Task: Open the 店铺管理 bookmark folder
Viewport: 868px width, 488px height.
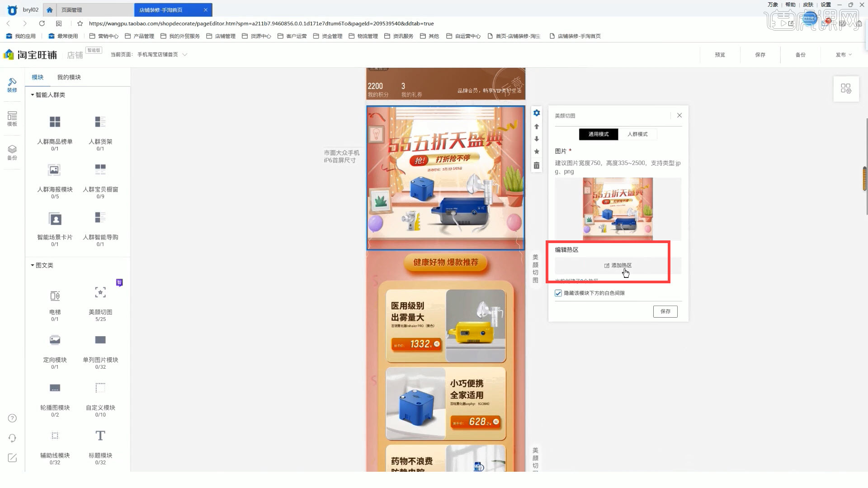Action: (221, 36)
